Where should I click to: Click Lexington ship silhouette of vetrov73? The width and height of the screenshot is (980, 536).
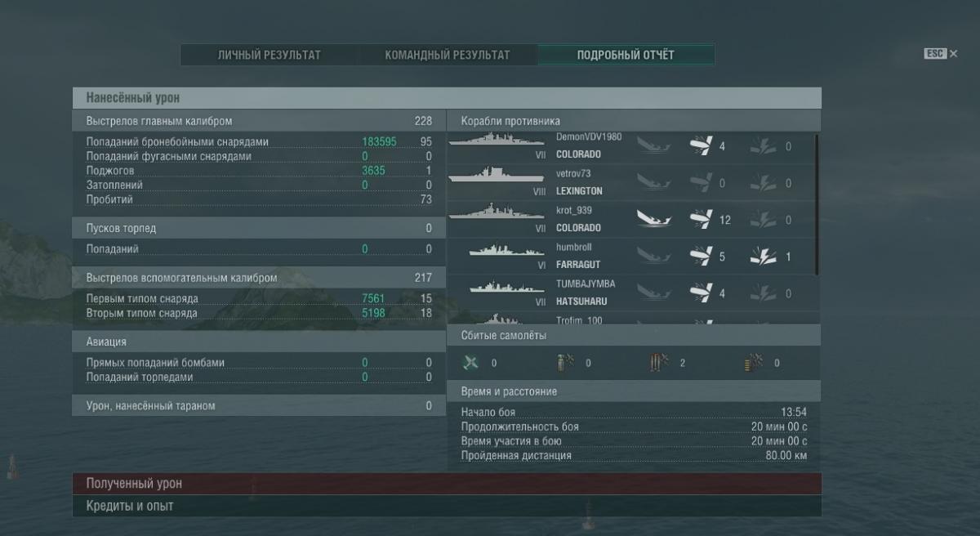[x=497, y=176]
